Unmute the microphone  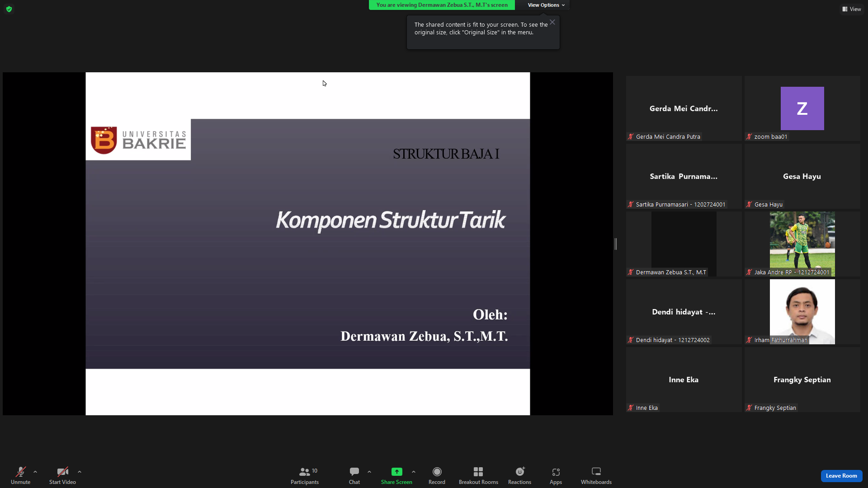click(21, 475)
